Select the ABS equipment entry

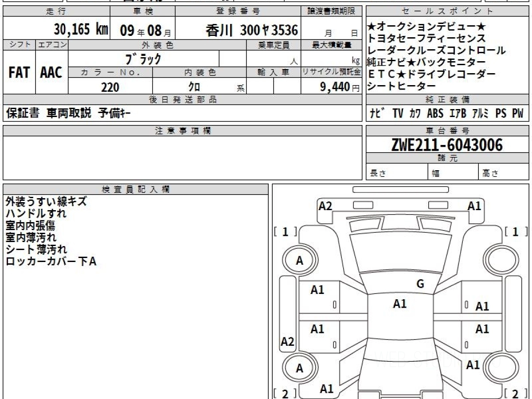click(435, 113)
